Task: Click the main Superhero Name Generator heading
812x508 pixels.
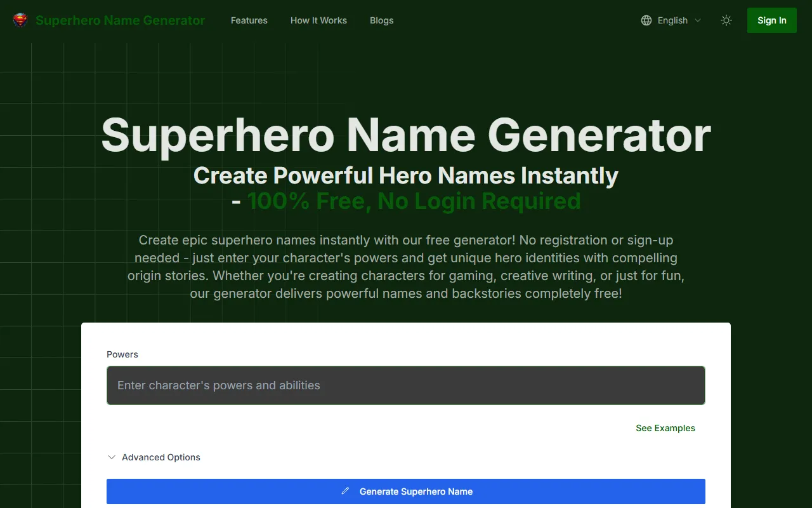Action: point(405,135)
